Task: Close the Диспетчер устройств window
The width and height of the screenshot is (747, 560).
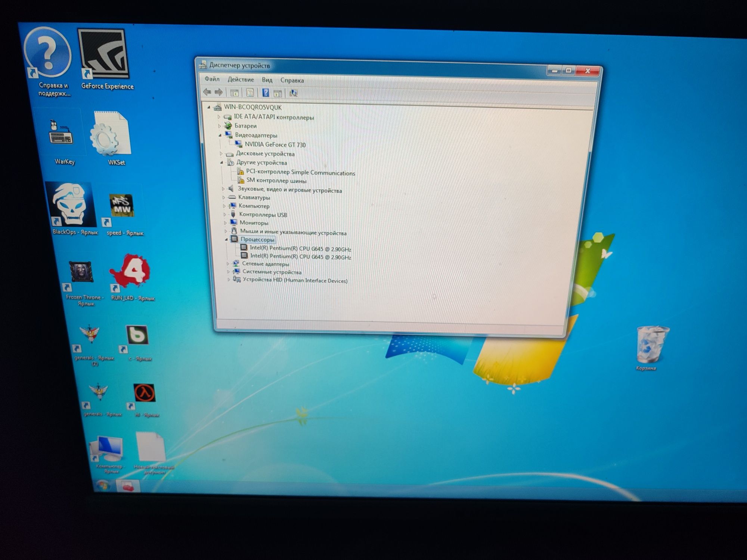Action: tap(588, 71)
